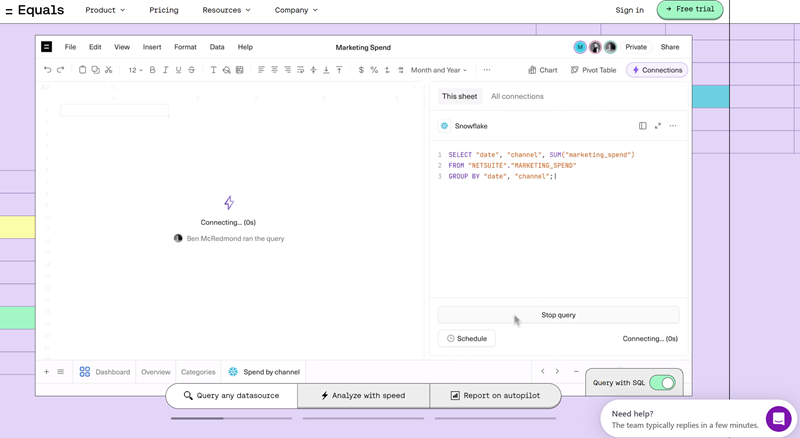Expand the Snowflake query panel
The image size is (800, 438).
658,126
